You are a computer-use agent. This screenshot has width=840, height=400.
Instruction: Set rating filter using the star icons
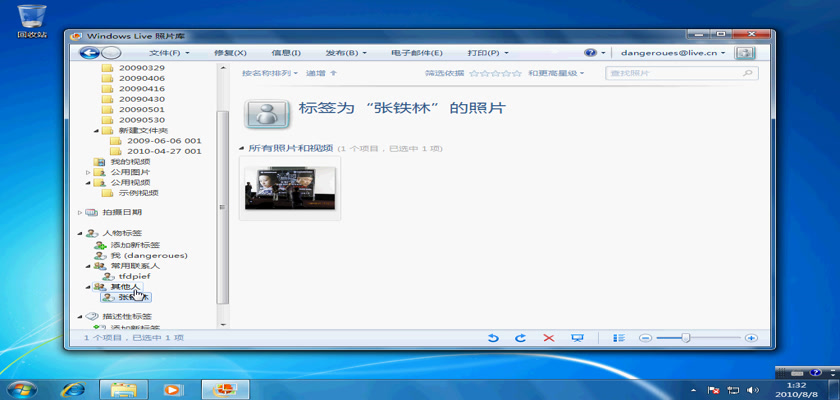coord(495,73)
